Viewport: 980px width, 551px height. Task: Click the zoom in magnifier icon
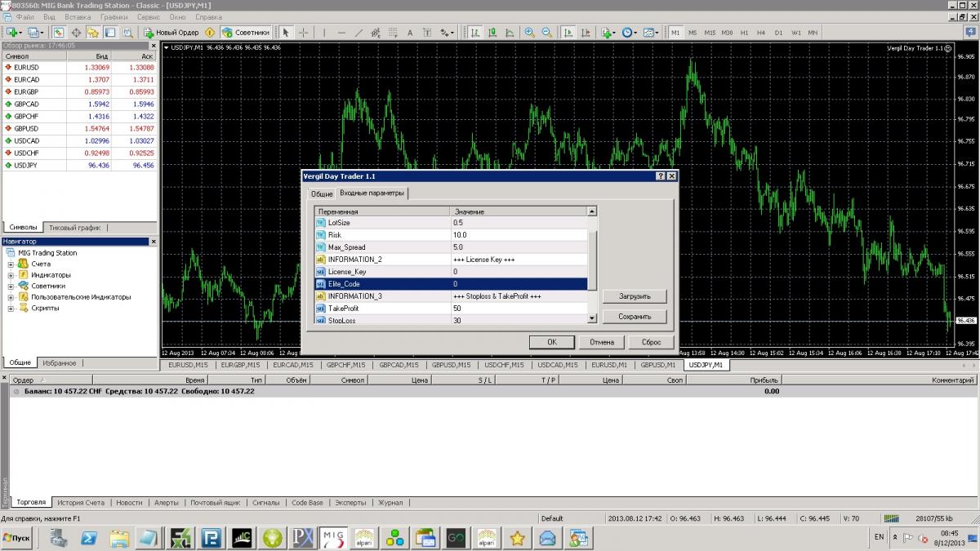(529, 33)
